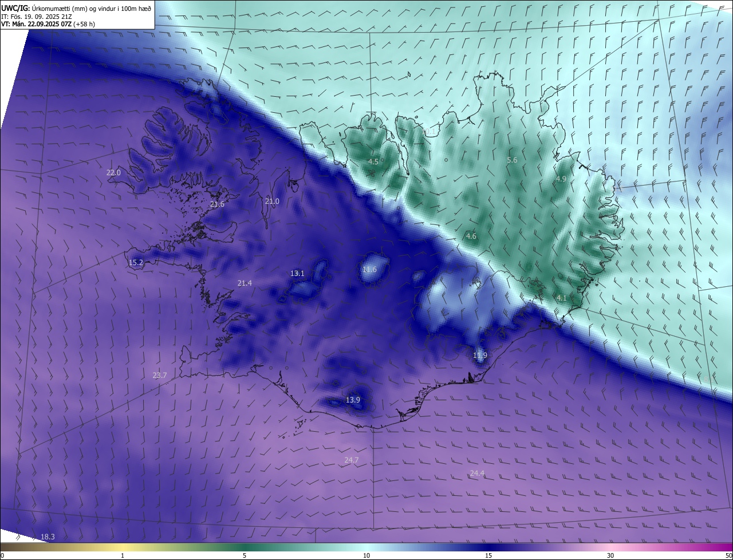Select the IT: Fös. 19. 09. 2025 21Z line
The width and height of the screenshot is (733, 560).
click(x=36, y=17)
